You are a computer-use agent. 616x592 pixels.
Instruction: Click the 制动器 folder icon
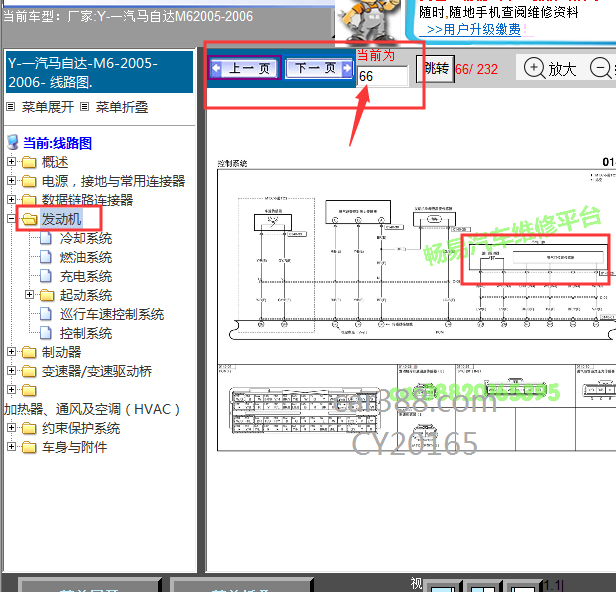(29, 352)
